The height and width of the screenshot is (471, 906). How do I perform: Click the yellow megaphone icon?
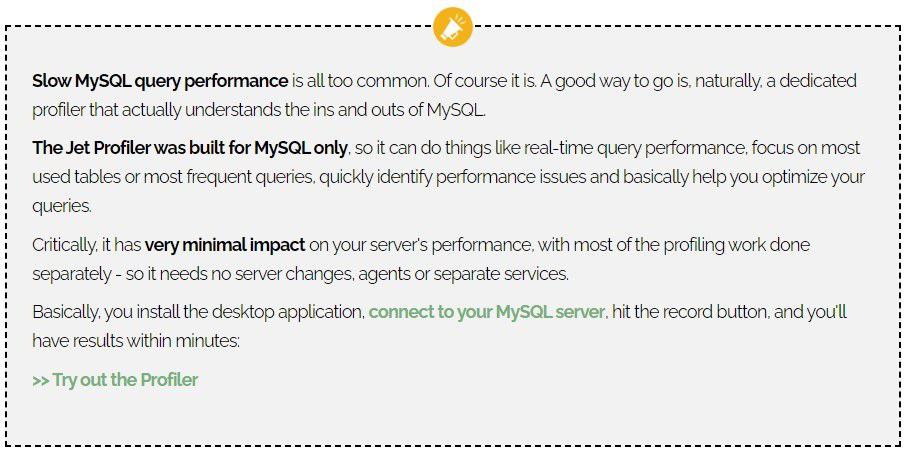coord(452,27)
